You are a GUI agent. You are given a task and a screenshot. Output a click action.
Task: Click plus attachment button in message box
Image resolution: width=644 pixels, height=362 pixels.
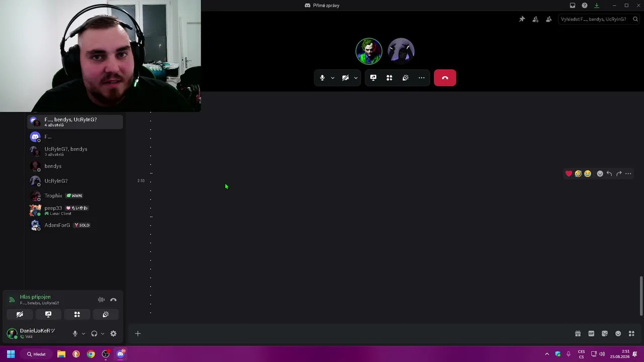click(x=137, y=333)
